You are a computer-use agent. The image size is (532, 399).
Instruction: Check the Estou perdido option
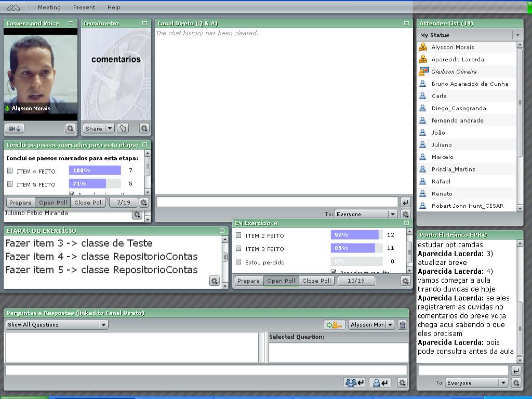pyautogui.click(x=238, y=262)
